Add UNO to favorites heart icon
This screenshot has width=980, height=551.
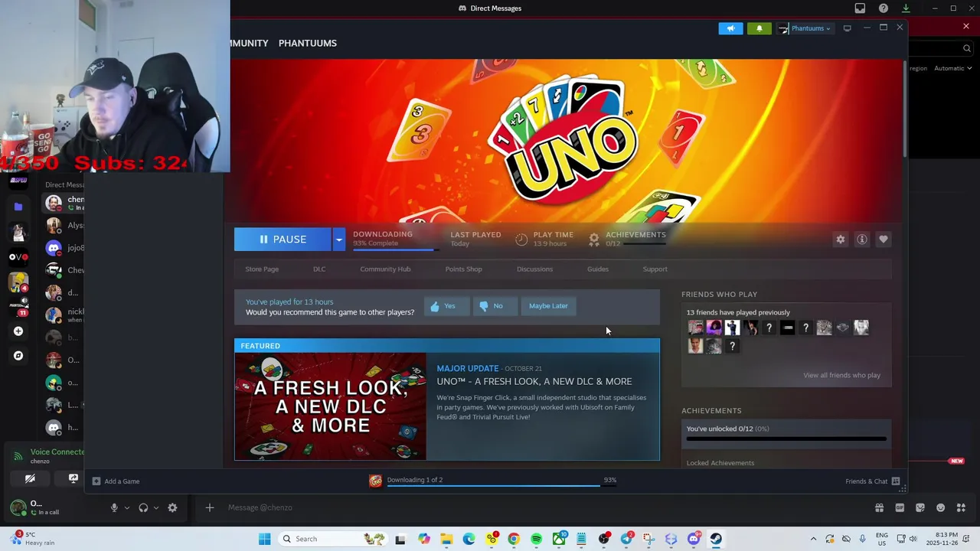tap(883, 240)
